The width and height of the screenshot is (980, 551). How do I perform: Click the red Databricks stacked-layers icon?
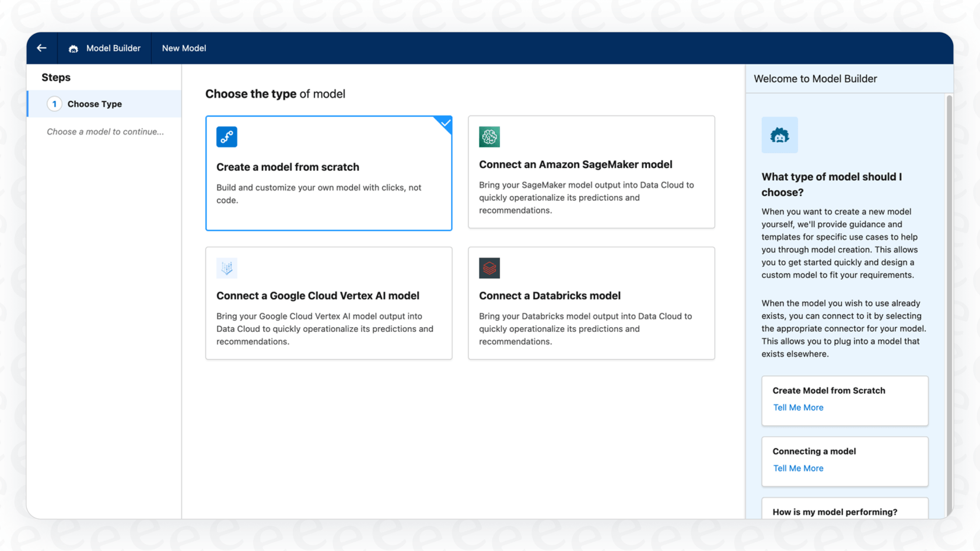(x=489, y=268)
